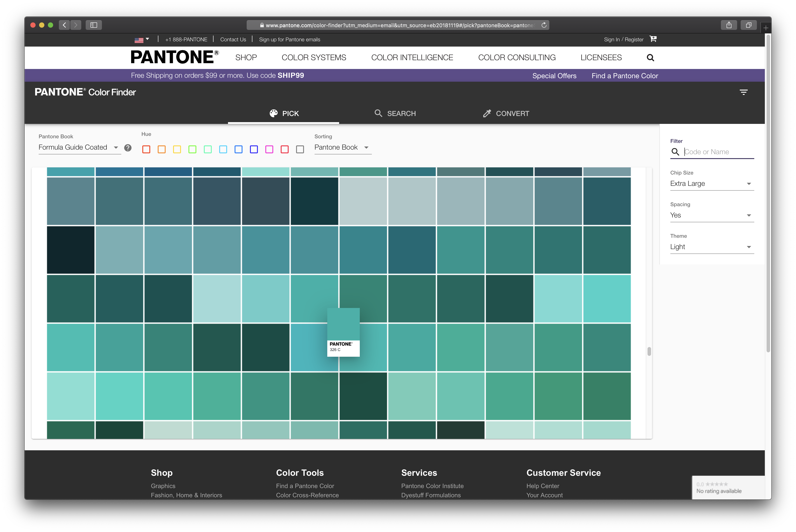Toggle the cyan hue filter box
This screenshot has height=532, width=796.
pyautogui.click(x=223, y=149)
